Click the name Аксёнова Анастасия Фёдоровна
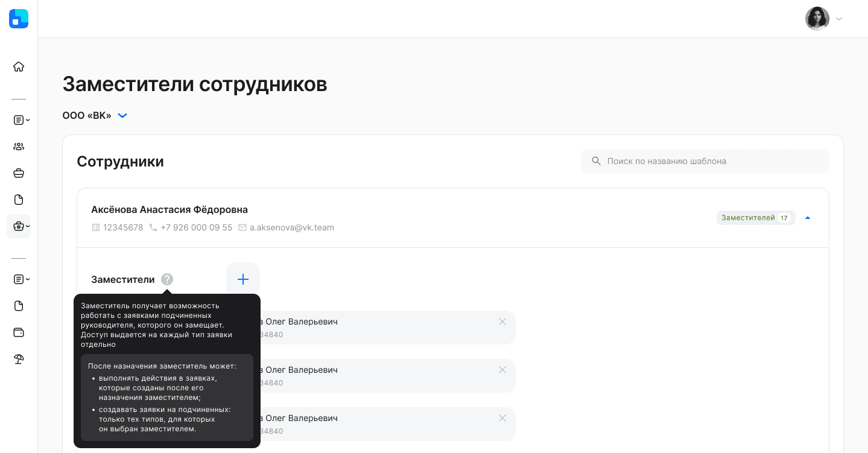Viewport: 868px width, 453px height. click(x=169, y=209)
